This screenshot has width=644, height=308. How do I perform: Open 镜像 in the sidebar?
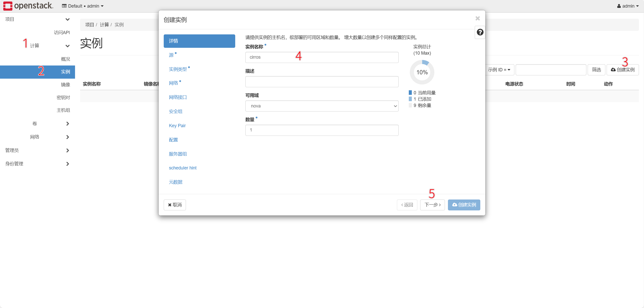[65, 85]
